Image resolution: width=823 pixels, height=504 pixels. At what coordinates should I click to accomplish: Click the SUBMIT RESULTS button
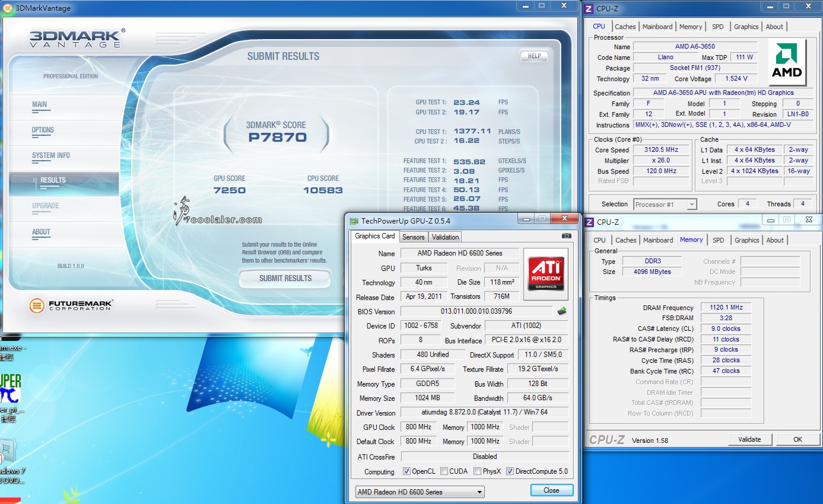click(285, 278)
